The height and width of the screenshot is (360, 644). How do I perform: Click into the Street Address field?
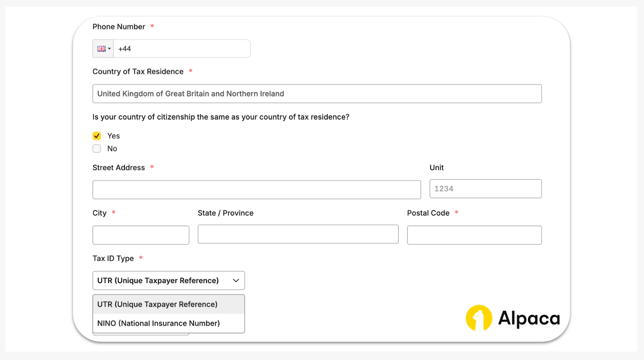[x=256, y=190]
